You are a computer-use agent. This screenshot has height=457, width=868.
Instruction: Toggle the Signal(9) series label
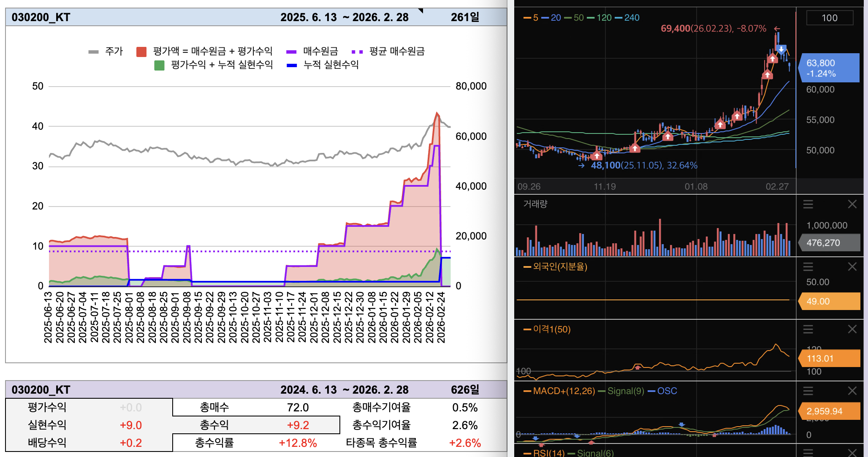coord(621,391)
